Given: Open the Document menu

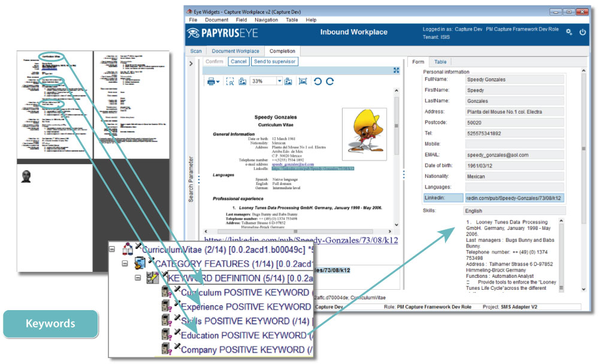Looking at the screenshot, I should coord(217,20).
